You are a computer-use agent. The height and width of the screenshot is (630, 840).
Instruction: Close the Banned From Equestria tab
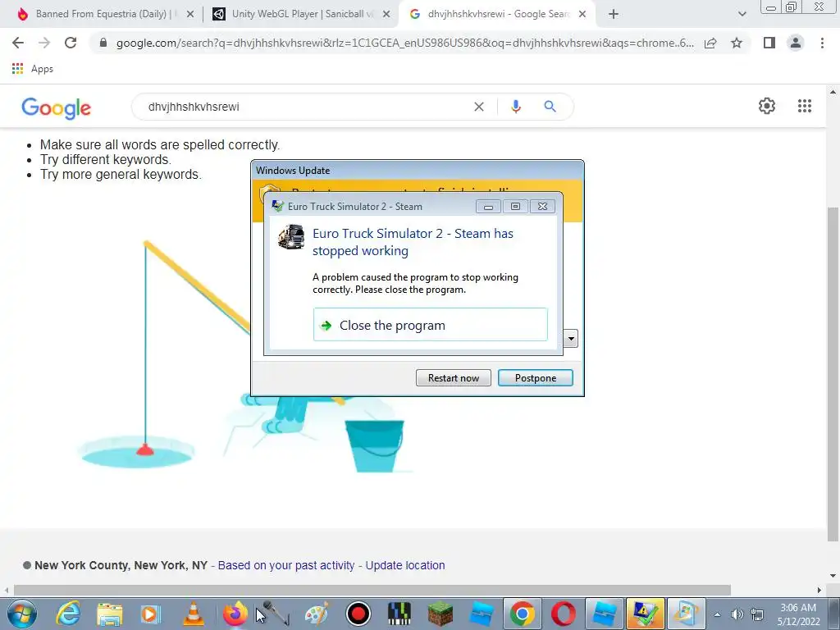tap(190, 15)
